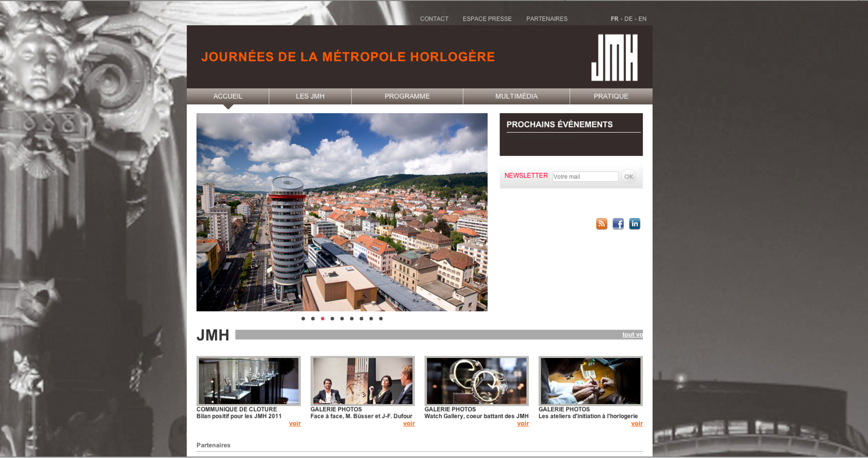Click the RSS feed icon

tap(601, 224)
